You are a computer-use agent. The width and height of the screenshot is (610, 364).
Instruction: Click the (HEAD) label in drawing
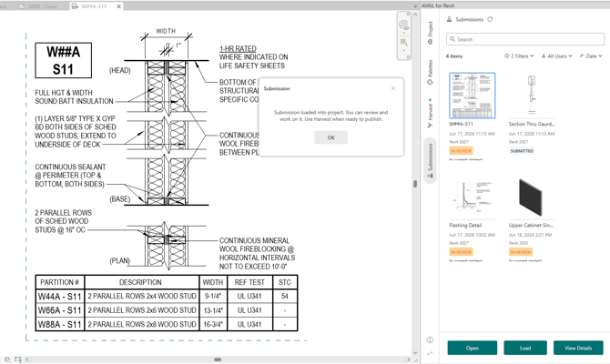point(120,70)
